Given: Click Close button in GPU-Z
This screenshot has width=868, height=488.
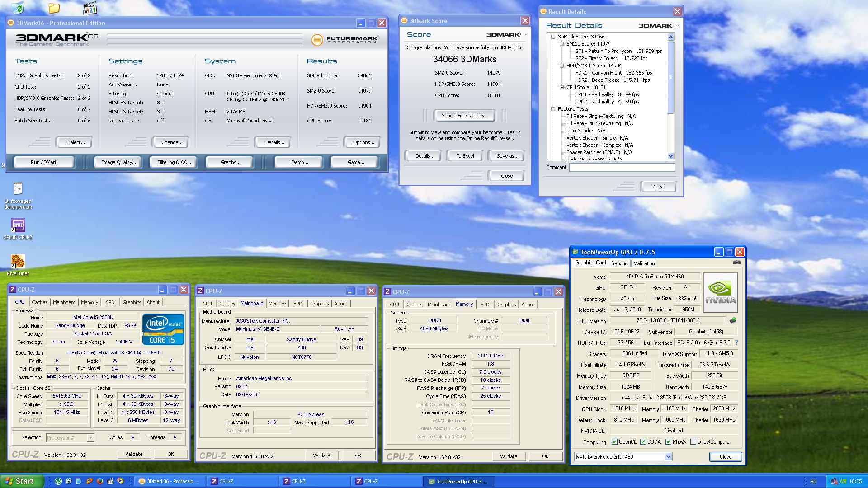Looking at the screenshot, I should pos(725,457).
